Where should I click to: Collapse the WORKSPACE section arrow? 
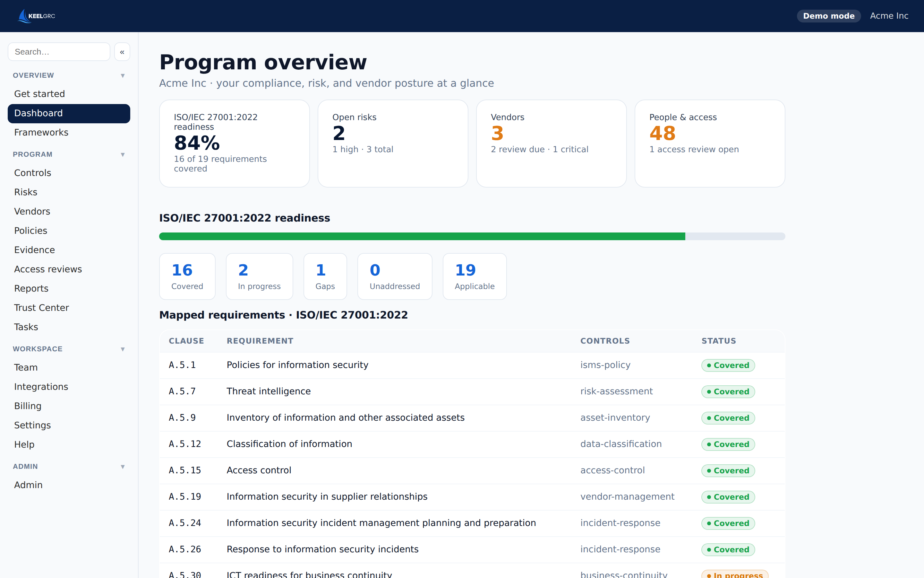[123, 349]
